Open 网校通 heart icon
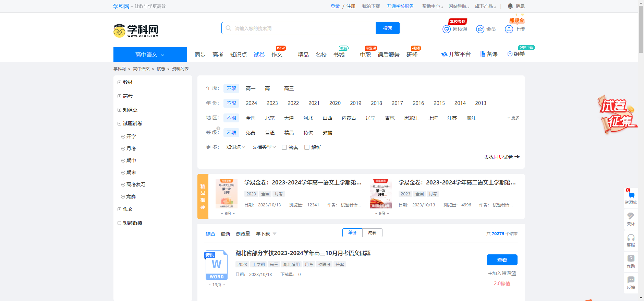The image size is (644, 301). [x=447, y=29]
